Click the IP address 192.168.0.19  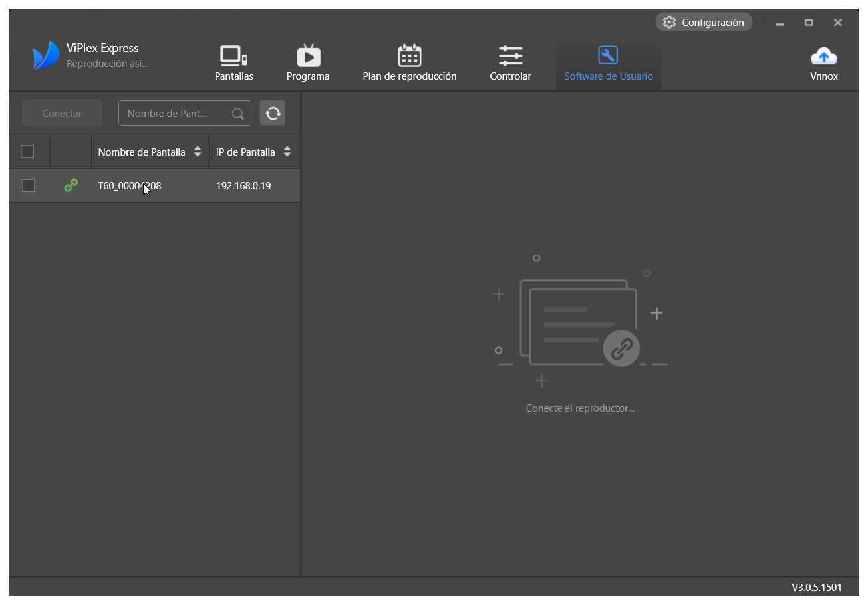[x=243, y=185]
